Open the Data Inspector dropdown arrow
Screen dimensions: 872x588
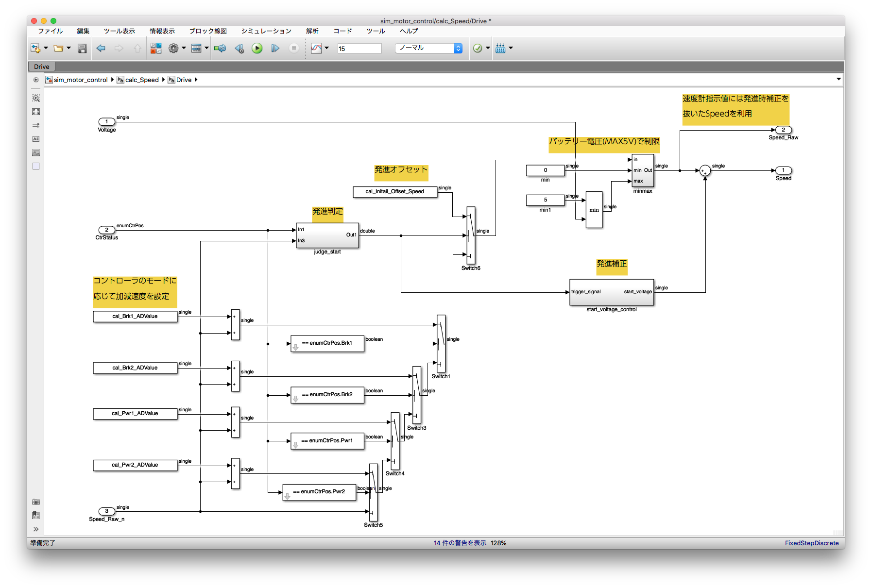[326, 48]
